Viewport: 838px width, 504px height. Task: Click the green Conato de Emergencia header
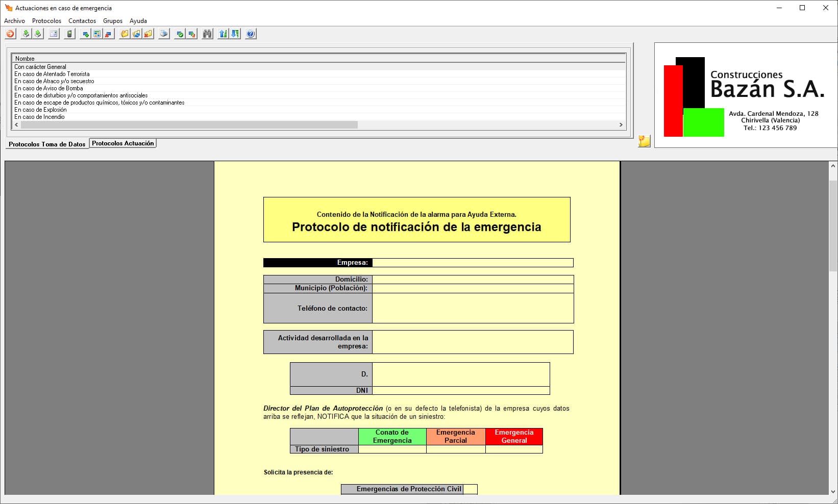392,437
